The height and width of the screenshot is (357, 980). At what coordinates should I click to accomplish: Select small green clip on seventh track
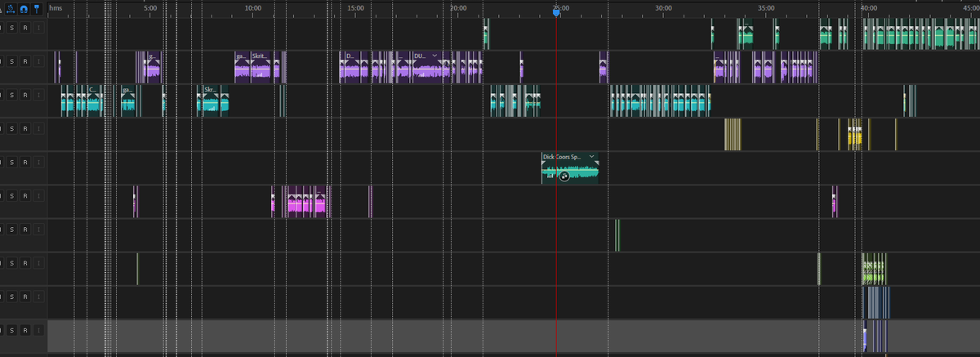[617, 235]
